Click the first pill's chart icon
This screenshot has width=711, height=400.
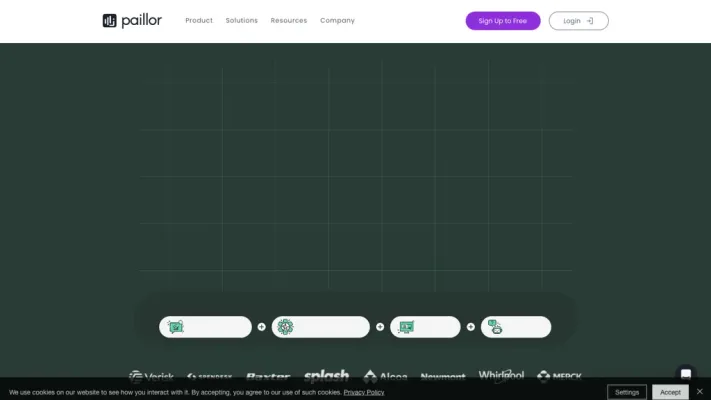coord(176,327)
